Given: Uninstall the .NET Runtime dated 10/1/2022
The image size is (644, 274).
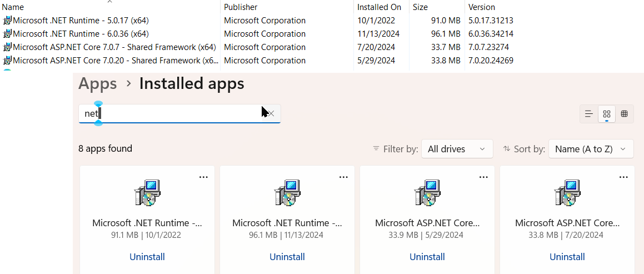Looking at the screenshot, I should pyautogui.click(x=147, y=257).
